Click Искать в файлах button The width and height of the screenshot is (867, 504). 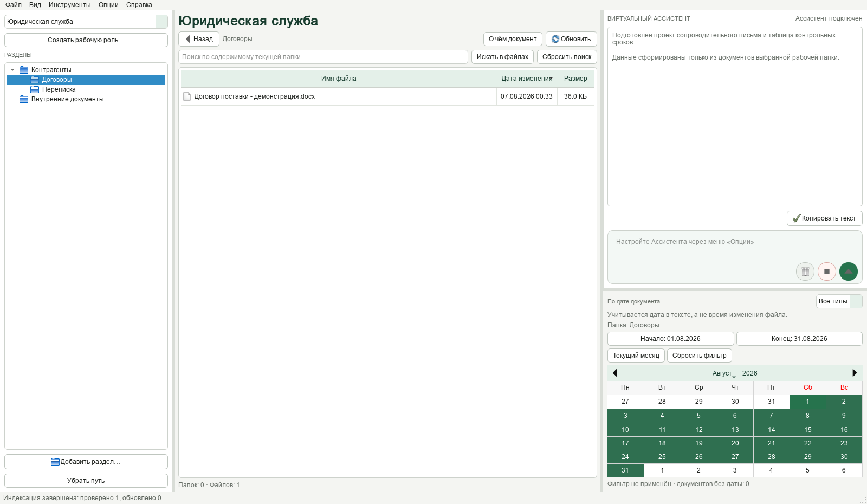pos(502,57)
